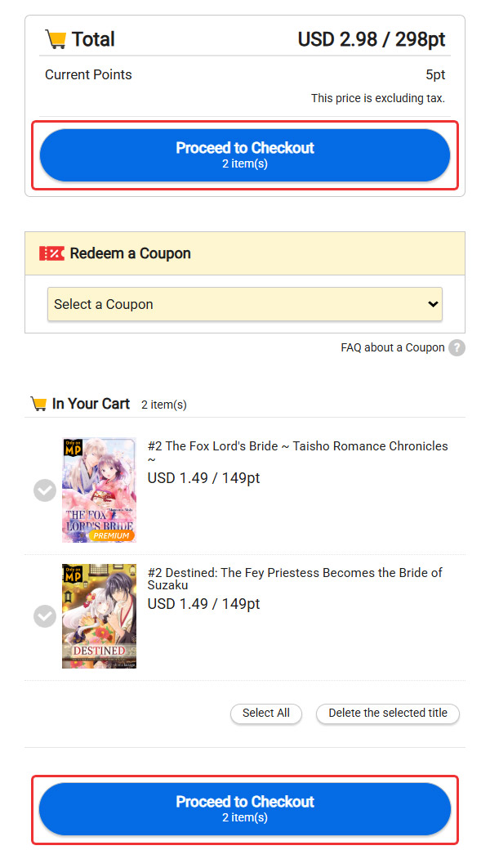Toggle selection of The Fox Lord's Bride item
The height and width of the screenshot is (868, 490).
pos(45,490)
